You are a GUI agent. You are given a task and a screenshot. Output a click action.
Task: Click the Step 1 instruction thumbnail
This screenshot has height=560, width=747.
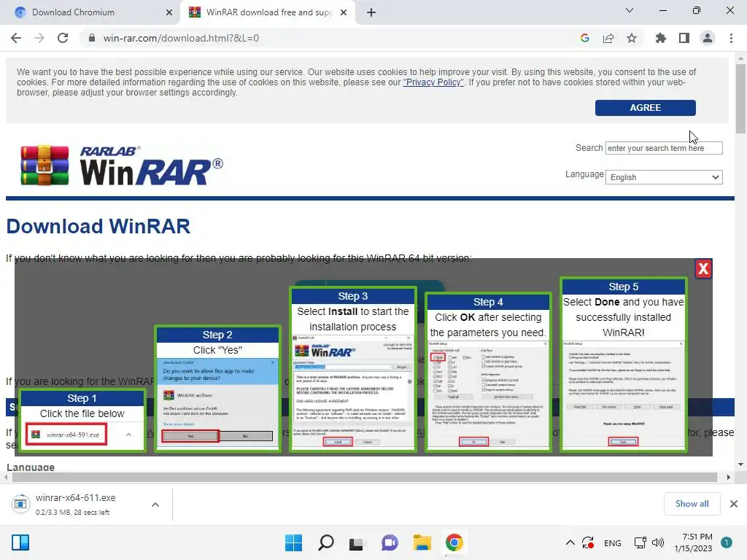coord(82,421)
